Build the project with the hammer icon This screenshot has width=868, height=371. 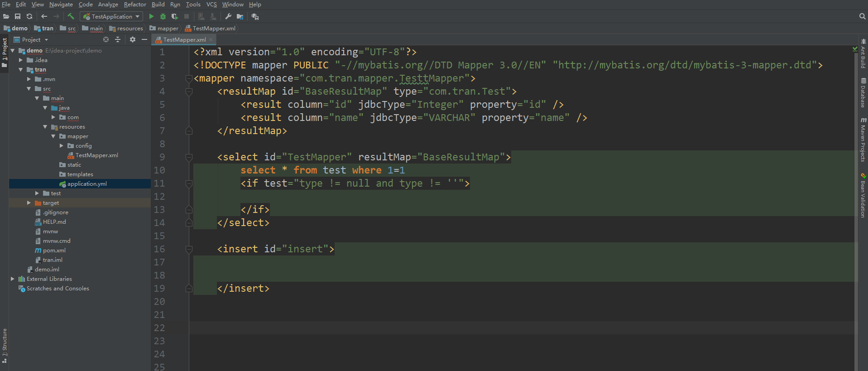click(71, 16)
